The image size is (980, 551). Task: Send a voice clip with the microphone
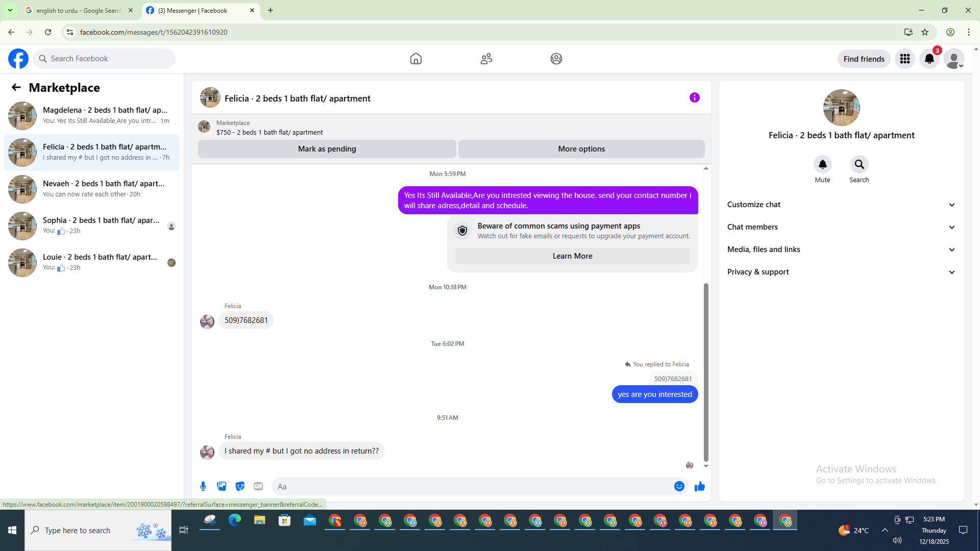click(x=203, y=486)
